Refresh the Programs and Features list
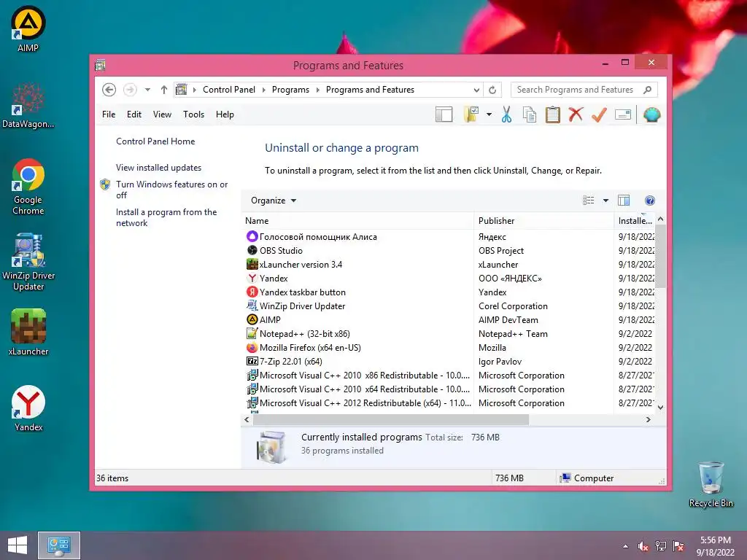This screenshot has height=560, width=747. click(x=492, y=90)
